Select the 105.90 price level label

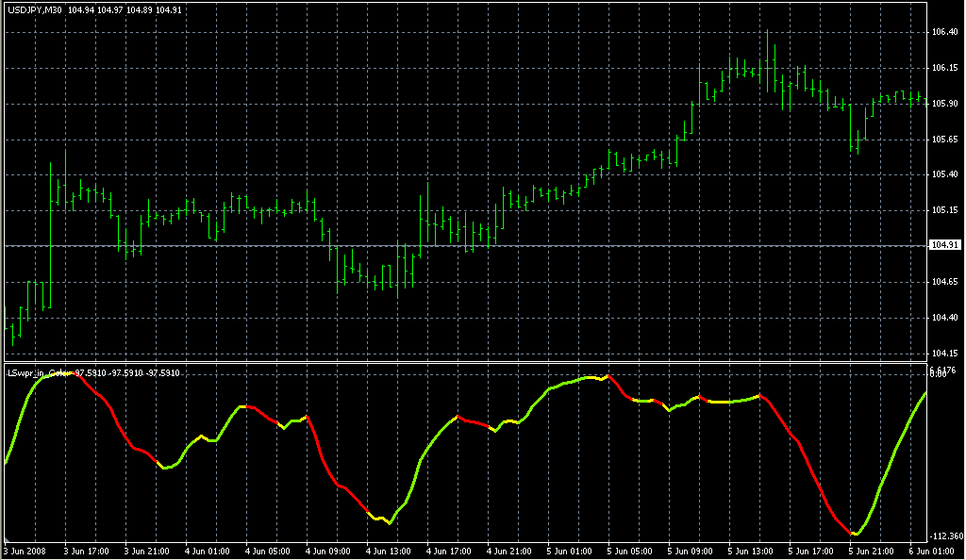click(944, 103)
